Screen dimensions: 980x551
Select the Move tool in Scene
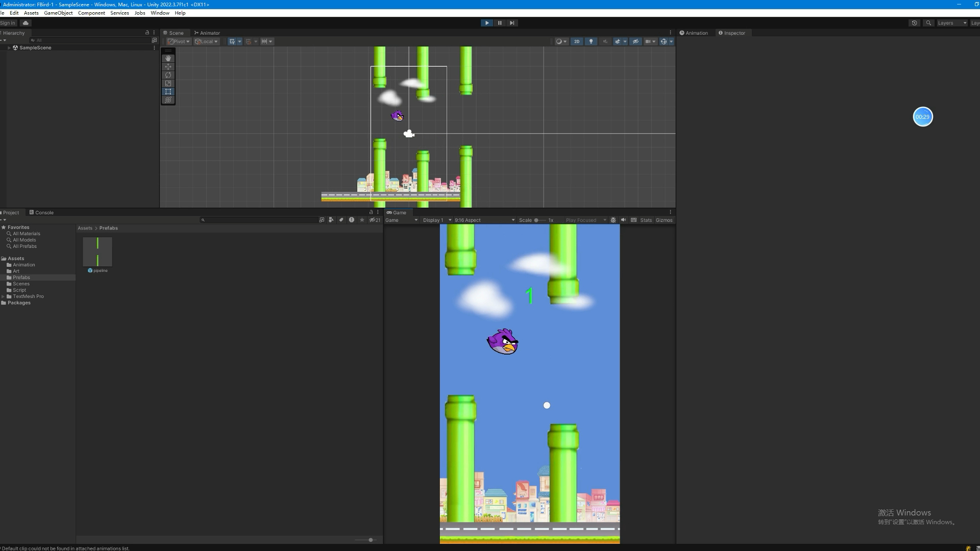[x=168, y=67]
